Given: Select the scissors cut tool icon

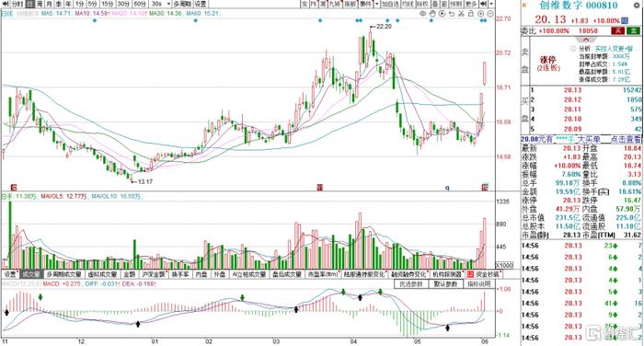Looking at the screenshot, I should point(461,14).
